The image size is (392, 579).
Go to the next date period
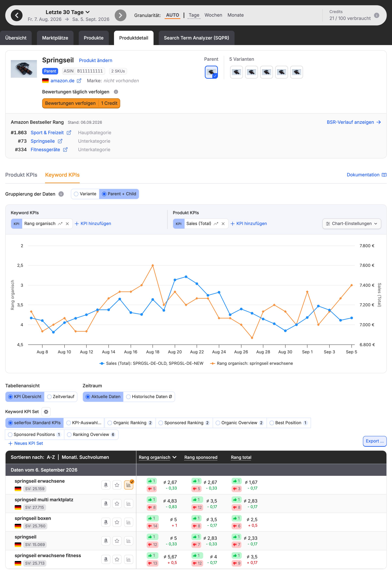pyautogui.click(x=120, y=16)
